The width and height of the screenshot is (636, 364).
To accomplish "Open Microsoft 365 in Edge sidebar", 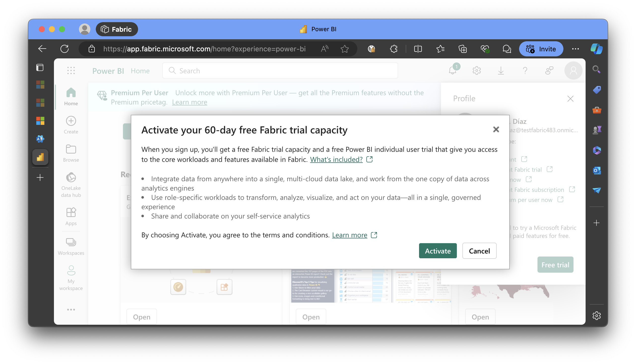I will (597, 150).
